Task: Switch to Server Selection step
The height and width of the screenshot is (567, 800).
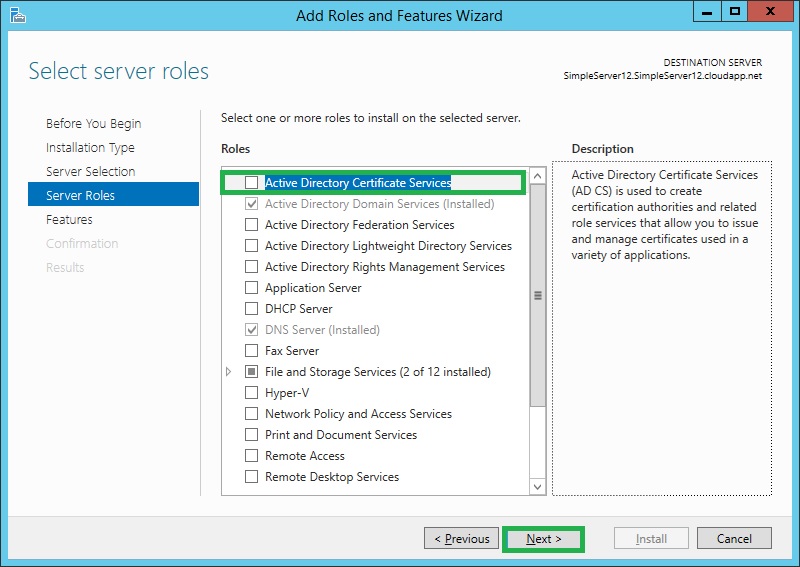Action: tap(90, 172)
